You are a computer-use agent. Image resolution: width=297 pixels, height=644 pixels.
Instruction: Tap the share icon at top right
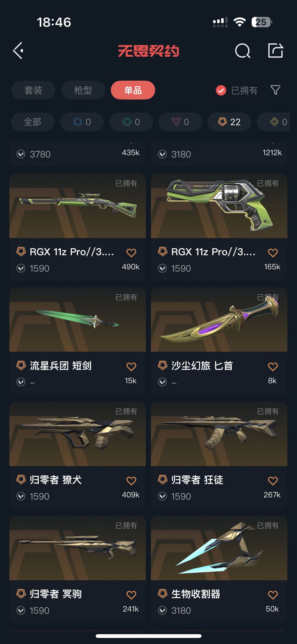click(x=276, y=51)
